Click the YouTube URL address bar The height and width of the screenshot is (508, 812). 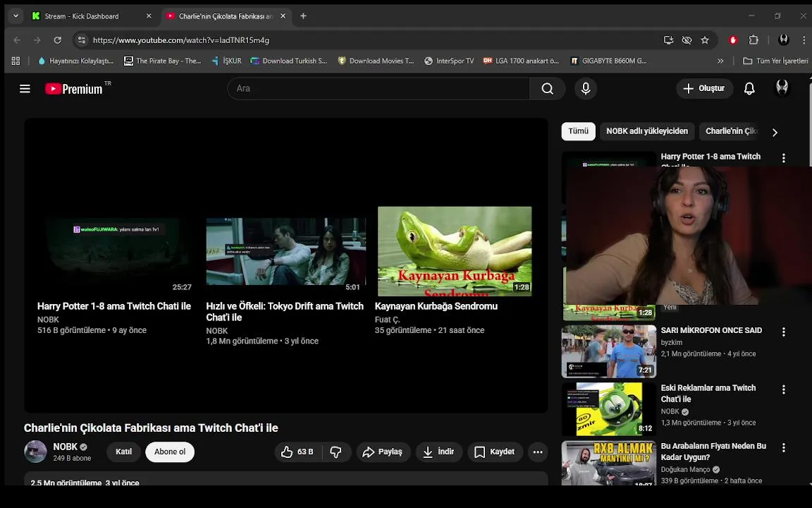pyautogui.click(x=180, y=40)
